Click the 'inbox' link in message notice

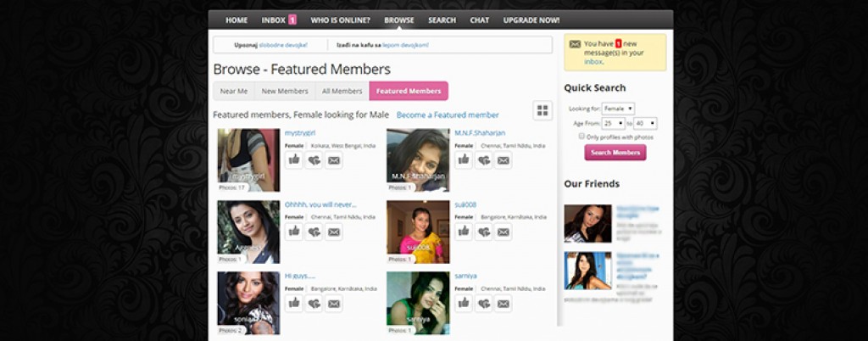point(593,62)
